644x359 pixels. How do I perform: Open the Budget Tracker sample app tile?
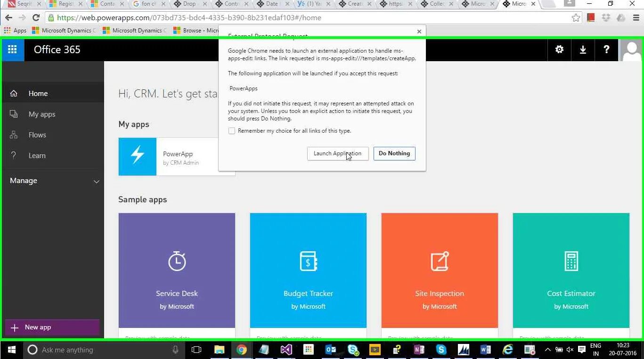pyautogui.click(x=308, y=271)
